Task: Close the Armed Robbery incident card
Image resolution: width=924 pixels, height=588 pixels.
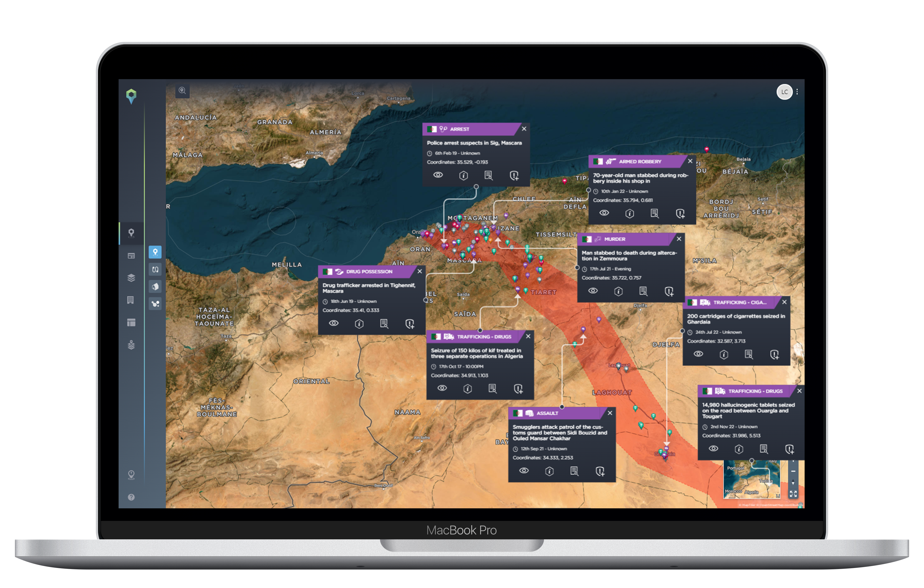Action: [690, 161]
